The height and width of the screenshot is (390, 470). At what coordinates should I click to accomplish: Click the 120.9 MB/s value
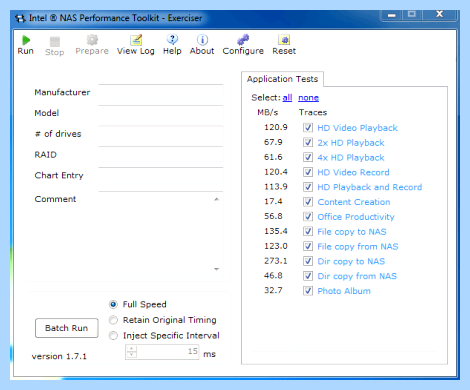tap(276, 127)
